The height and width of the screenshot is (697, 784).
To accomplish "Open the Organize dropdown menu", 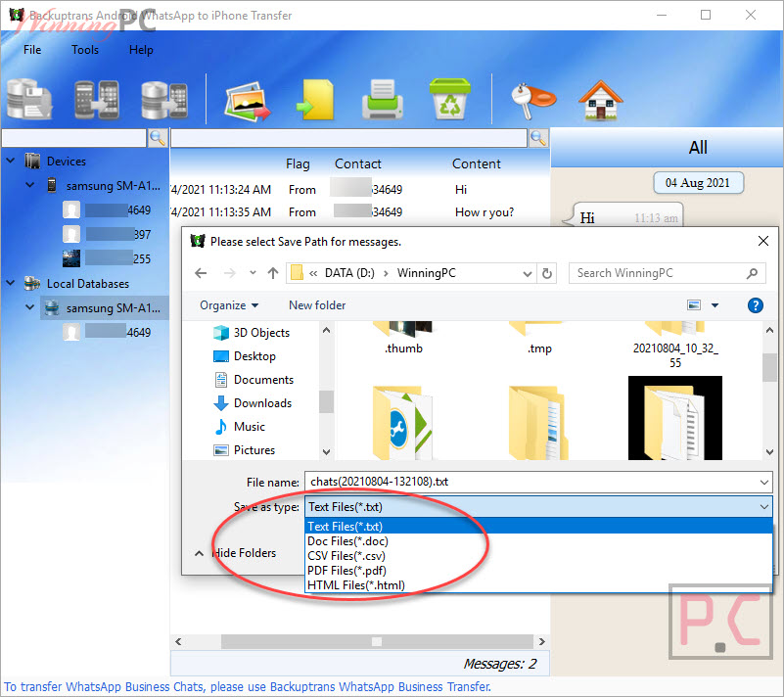I will (229, 305).
